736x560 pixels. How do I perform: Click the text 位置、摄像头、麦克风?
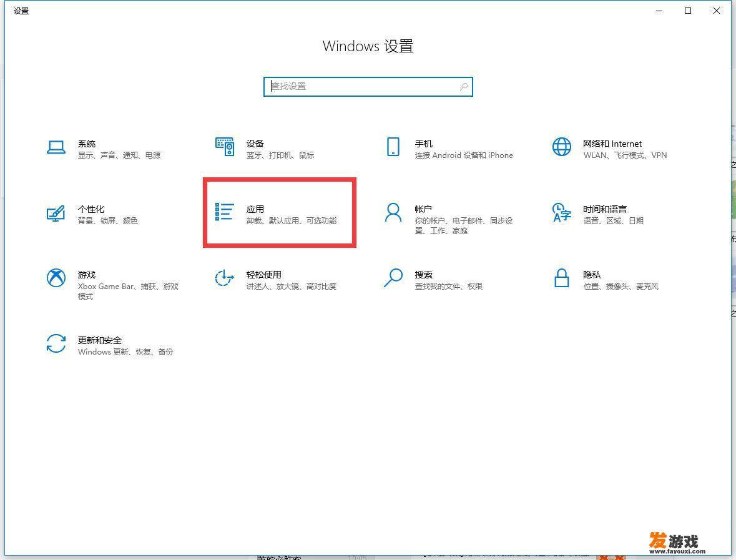(621, 287)
